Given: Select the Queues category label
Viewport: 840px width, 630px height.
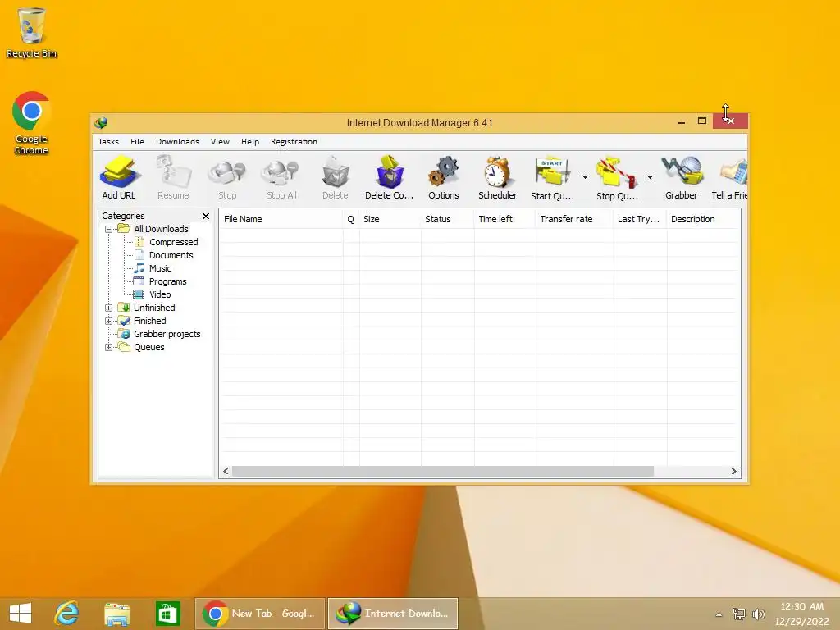Looking at the screenshot, I should (x=149, y=347).
